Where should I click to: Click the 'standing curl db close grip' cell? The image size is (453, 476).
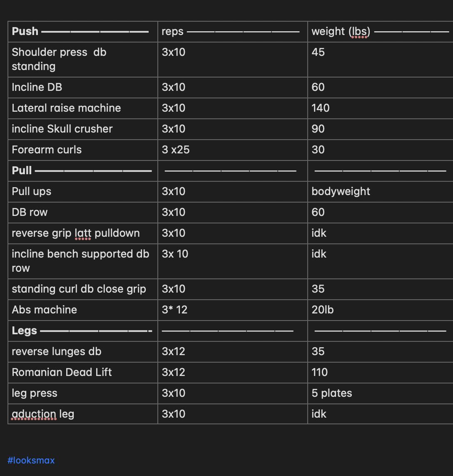pos(83,289)
